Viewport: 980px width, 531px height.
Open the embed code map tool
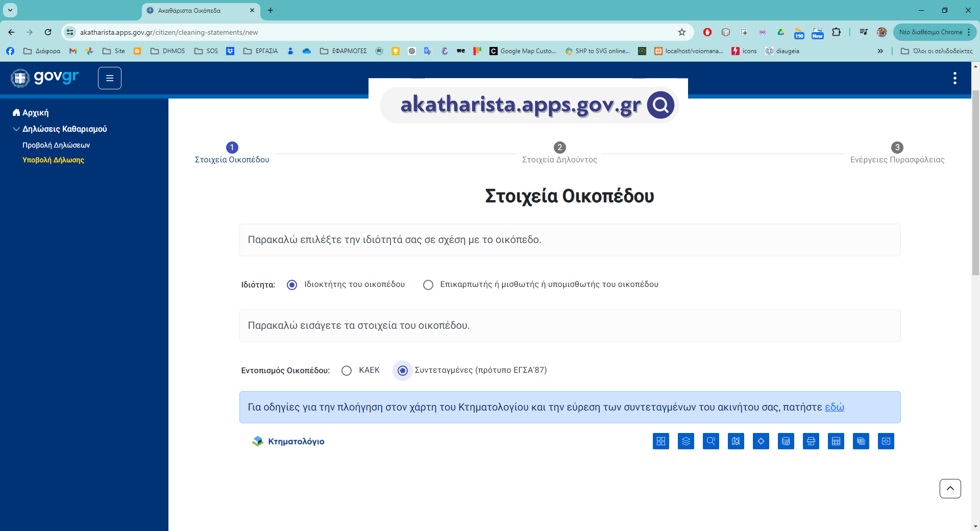tap(887, 441)
